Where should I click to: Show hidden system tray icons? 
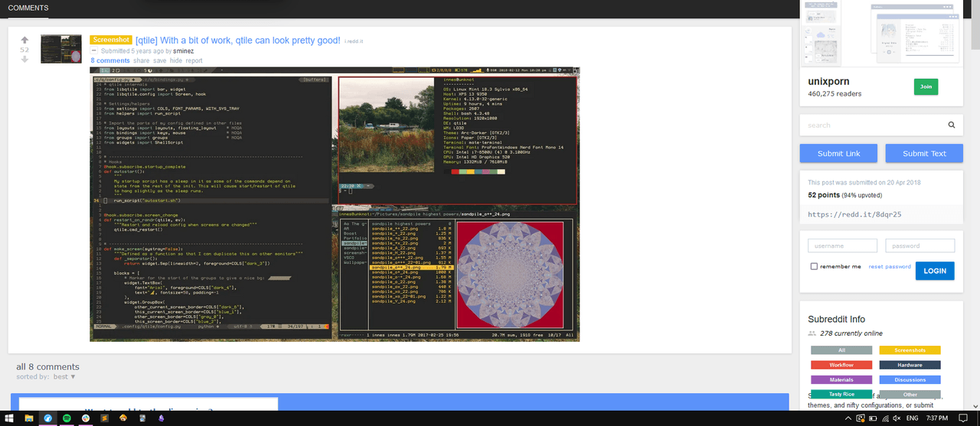pos(847,418)
